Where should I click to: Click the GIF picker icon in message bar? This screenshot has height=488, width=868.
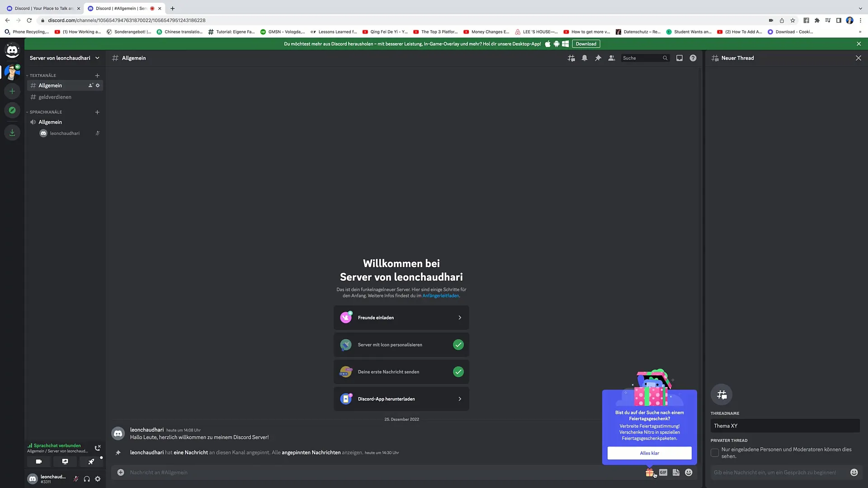(663, 472)
